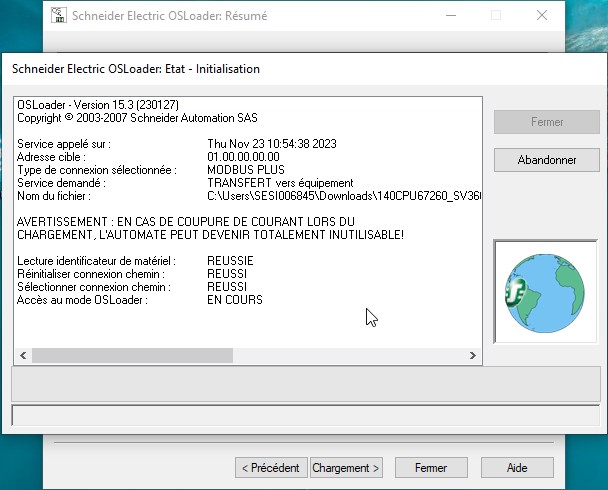Open Aide in the Résumé window
Image resolution: width=608 pixels, height=490 pixels.
tap(517, 468)
